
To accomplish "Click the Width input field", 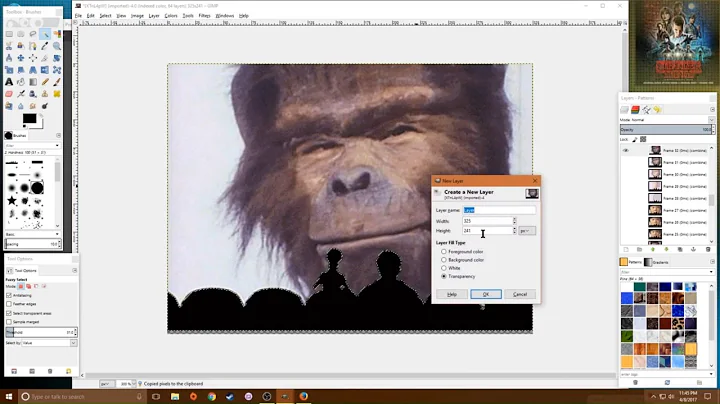I will 487,221.
